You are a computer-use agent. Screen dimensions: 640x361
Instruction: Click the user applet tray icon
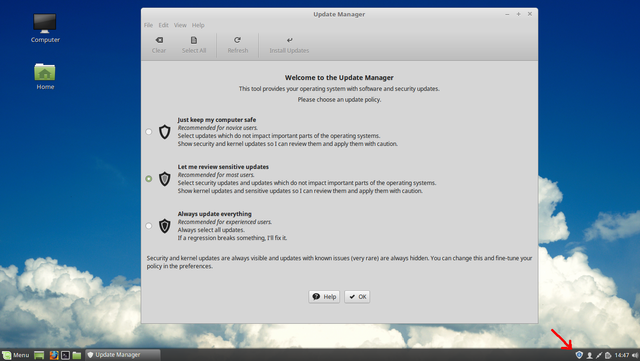(589, 356)
